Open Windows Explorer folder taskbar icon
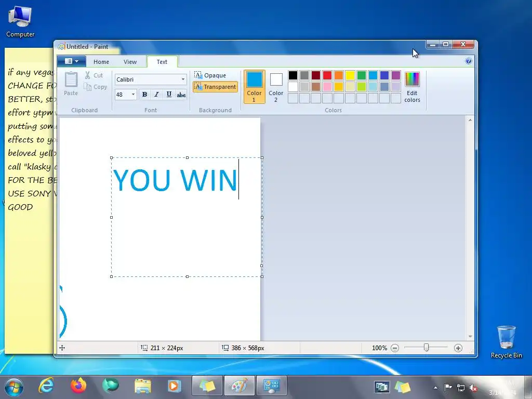This screenshot has width=532, height=399. tap(142, 386)
